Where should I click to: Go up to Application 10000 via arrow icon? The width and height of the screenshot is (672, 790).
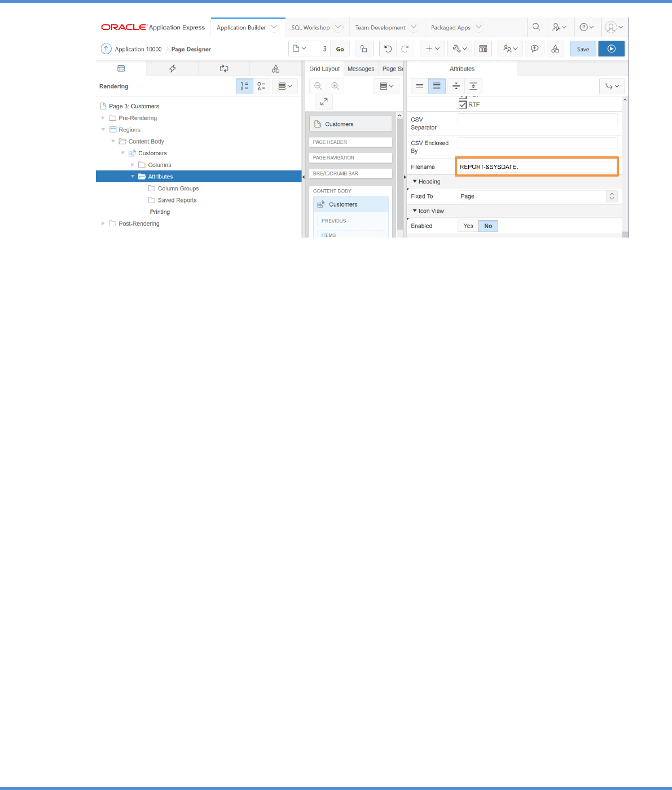pos(106,49)
